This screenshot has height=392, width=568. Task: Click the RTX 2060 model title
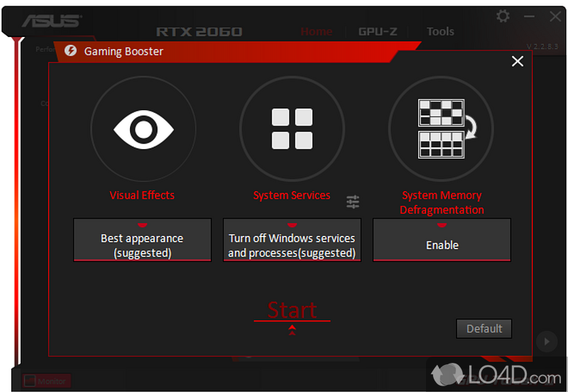tap(200, 32)
